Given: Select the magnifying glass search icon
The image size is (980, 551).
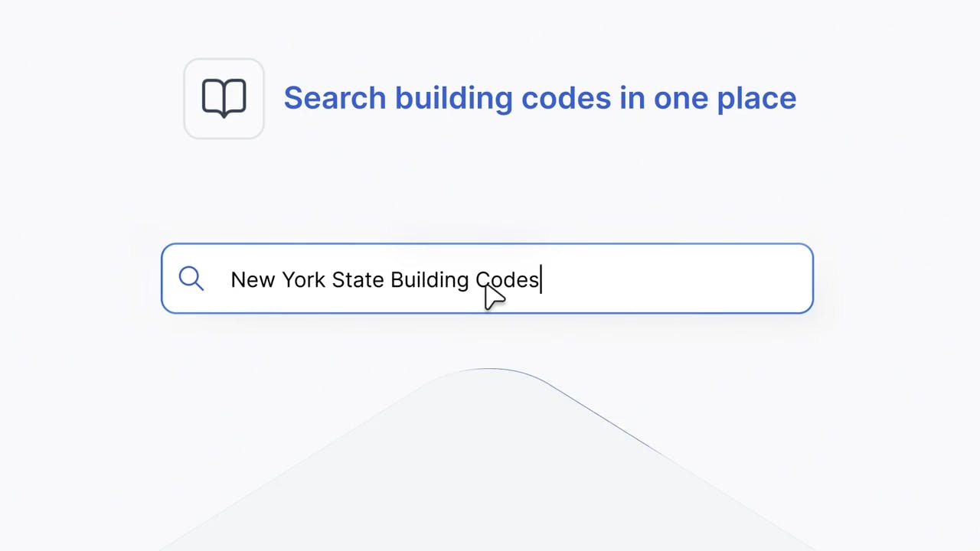Looking at the screenshot, I should [191, 279].
